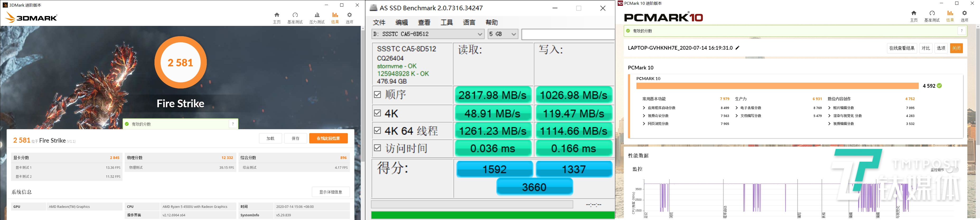The image size is (980, 220).
Task: Open the 5 GB test size dropdown
Action: (503, 34)
